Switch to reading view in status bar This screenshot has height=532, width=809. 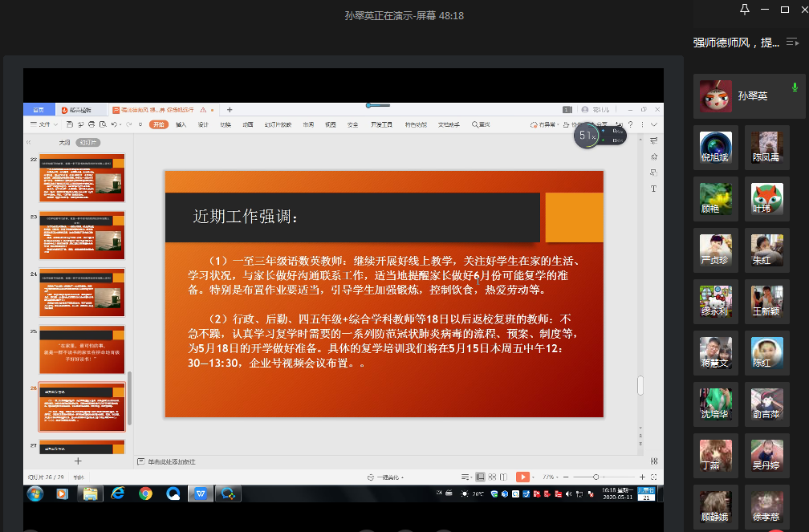(x=503, y=477)
